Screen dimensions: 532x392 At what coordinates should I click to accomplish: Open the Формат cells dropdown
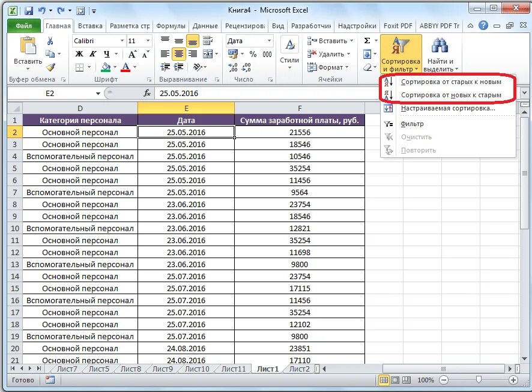[328, 67]
